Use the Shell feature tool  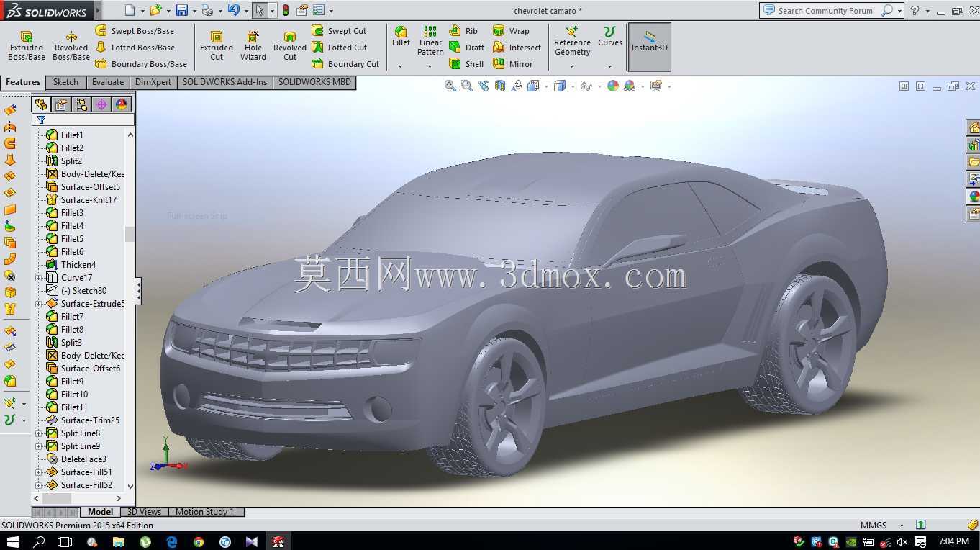point(466,64)
